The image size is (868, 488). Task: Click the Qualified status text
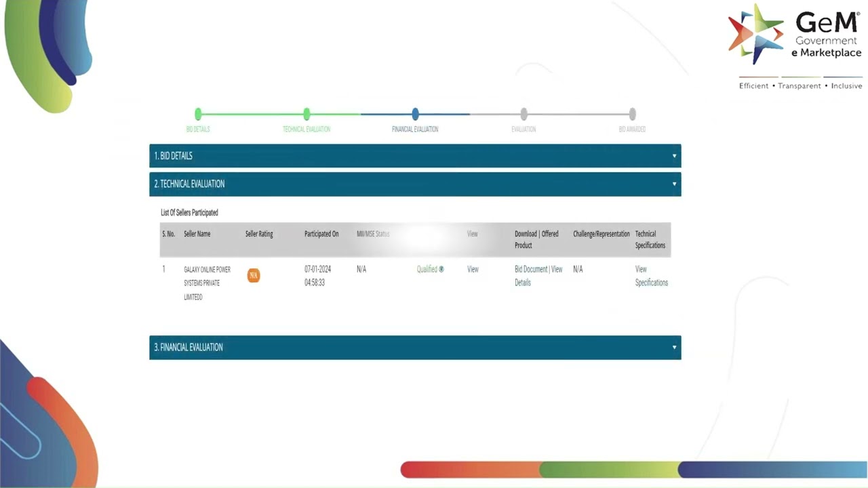427,269
